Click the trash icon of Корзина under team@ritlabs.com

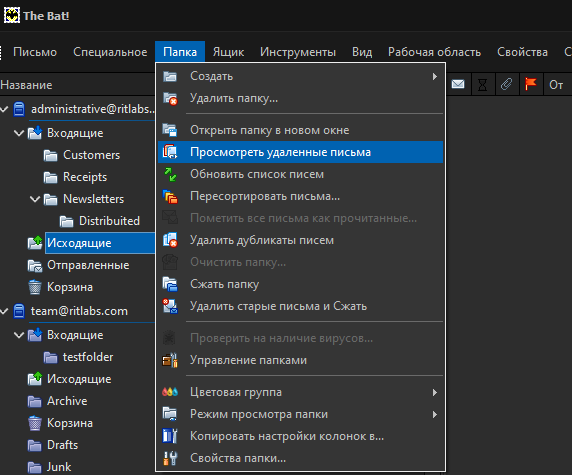[x=35, y=423]
